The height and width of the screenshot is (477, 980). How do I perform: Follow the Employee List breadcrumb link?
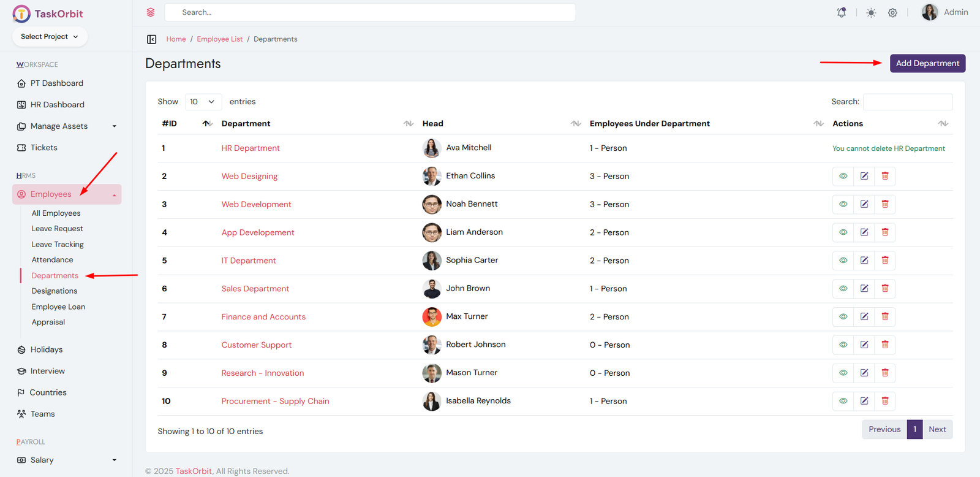tap(220, 39)
